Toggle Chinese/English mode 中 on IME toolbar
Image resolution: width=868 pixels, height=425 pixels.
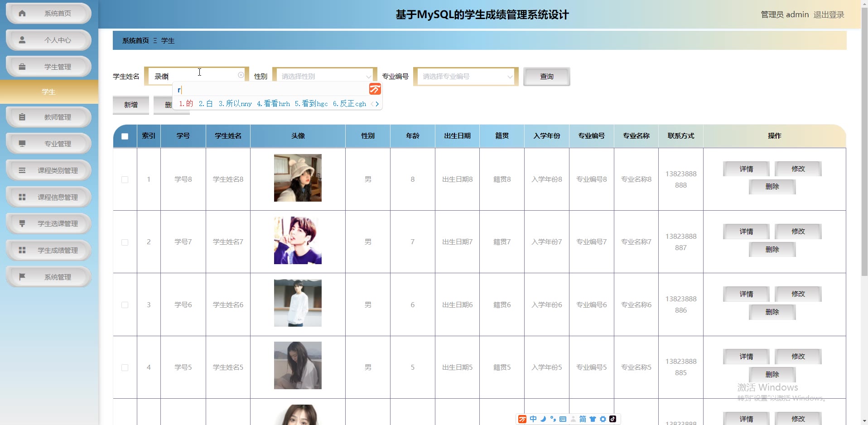coord(533,419)
